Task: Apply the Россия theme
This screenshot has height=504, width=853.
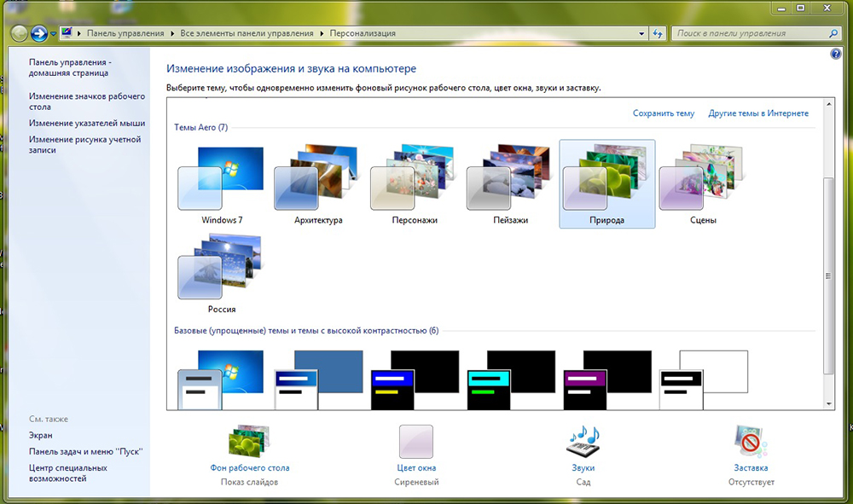Action: [x=222, y=274]
